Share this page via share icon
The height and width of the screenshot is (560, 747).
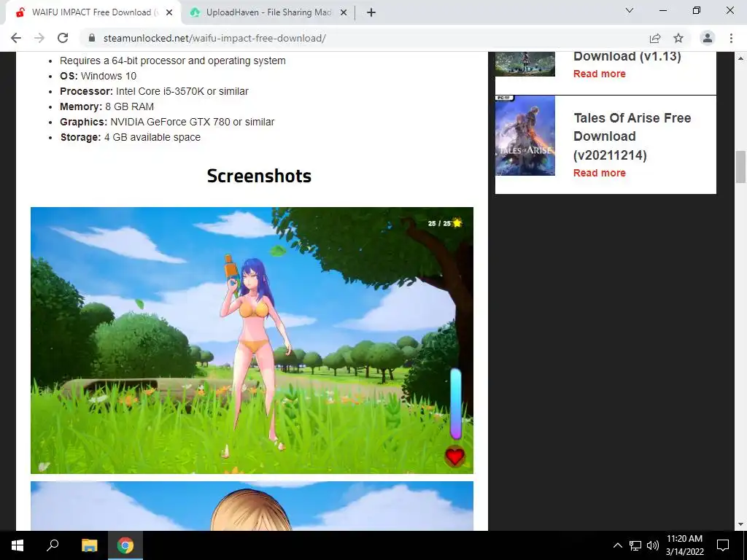click(x=655, y=38)
